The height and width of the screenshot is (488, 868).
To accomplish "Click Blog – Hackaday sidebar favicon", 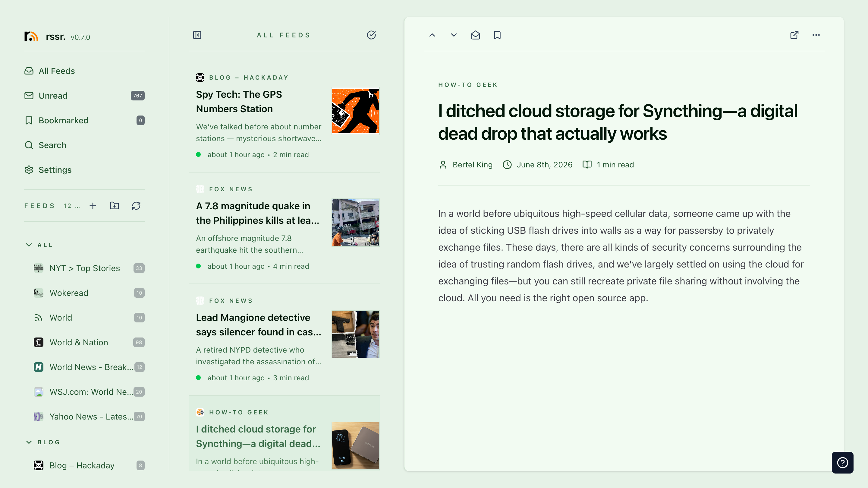I will 38,465.
